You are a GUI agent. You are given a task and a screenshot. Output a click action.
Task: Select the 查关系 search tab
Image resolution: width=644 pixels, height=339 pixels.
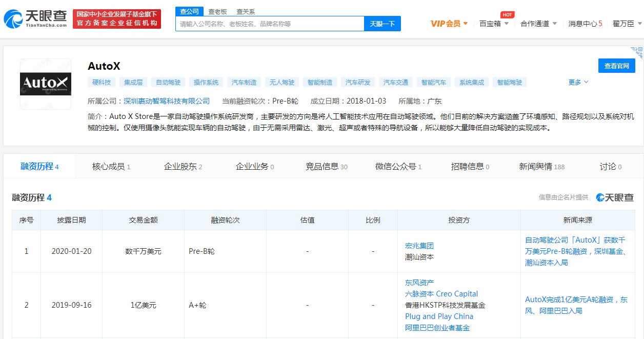(x=246, y=11)
